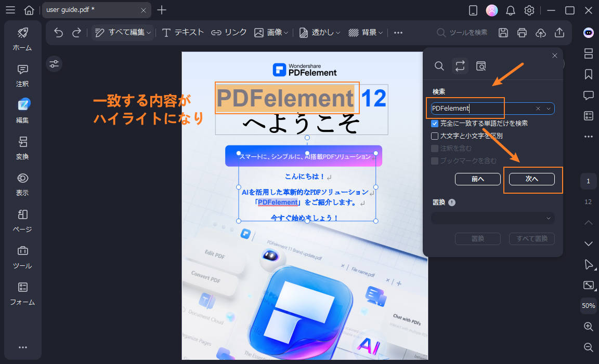Click the 50% zoom level control
This screenshot has height=364, width=599.
[x=588, y=306]
